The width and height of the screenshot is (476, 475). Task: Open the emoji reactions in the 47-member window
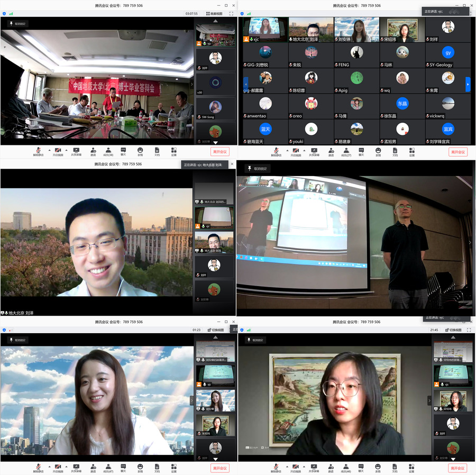[140, 467]
